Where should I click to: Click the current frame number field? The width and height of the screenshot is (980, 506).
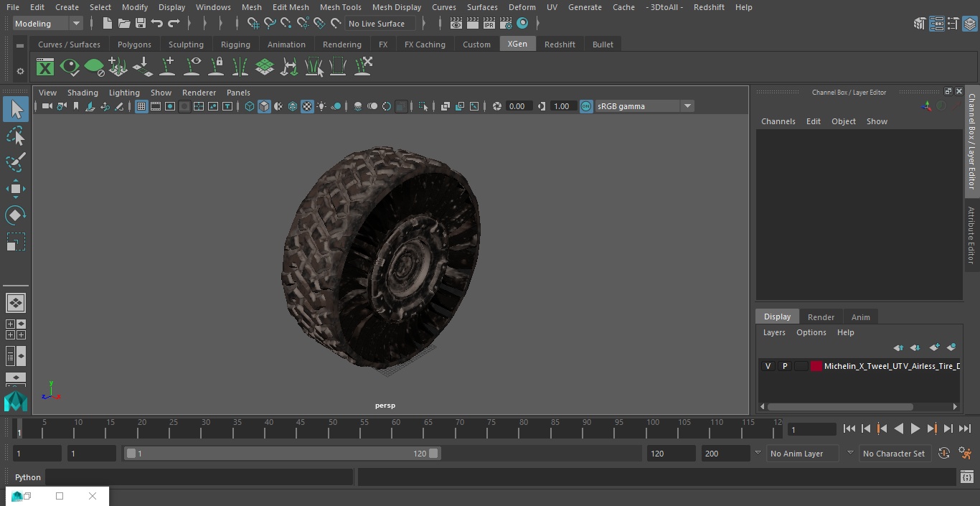click(x=811, y=430)
